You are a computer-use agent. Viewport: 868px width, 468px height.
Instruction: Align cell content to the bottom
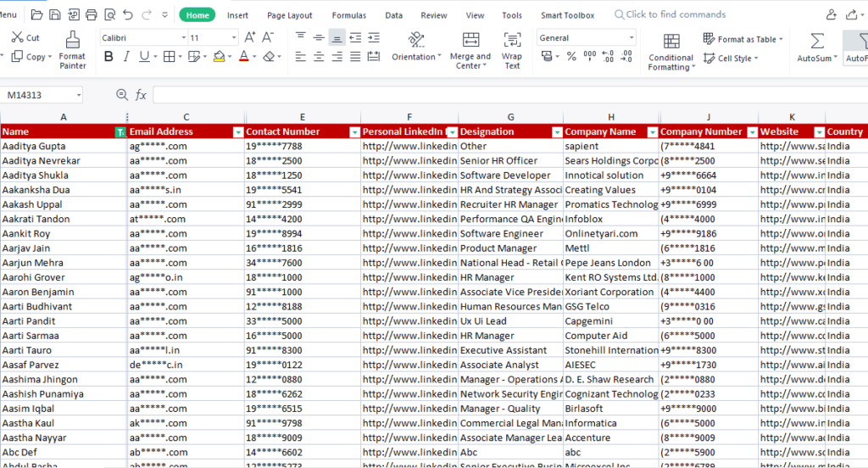click(x=337, y=37)
